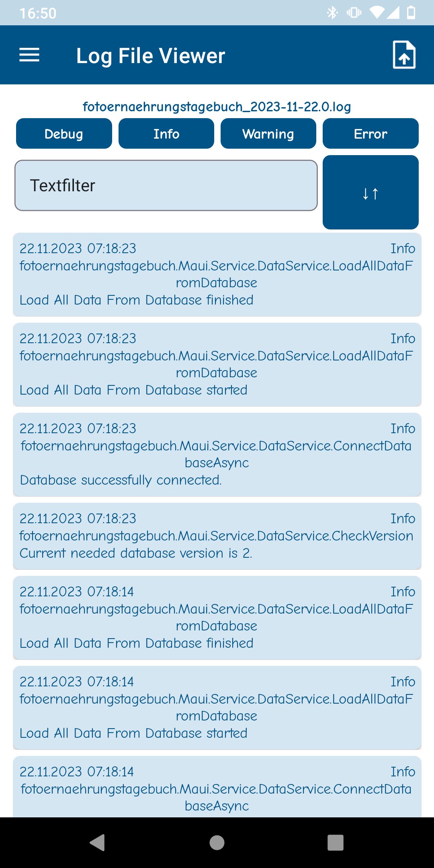Screen dimensions: 434x868
Task: Open first 07:18:23 'Load All Data finished' entry
Action: pos(217,274)
